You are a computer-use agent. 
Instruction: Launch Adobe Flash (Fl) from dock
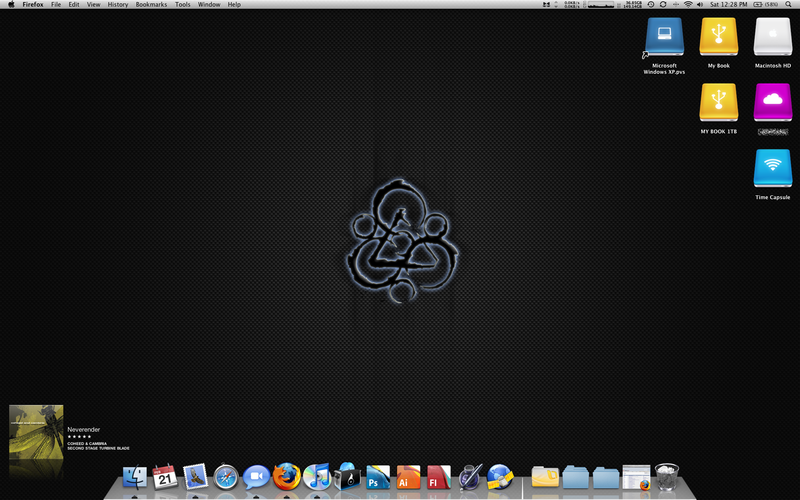pos(439,477)
